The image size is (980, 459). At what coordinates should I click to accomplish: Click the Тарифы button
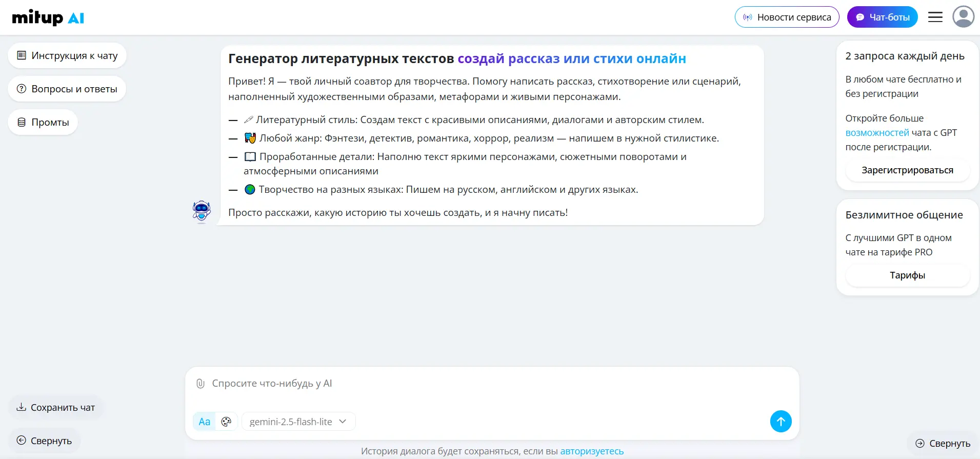click(907, 275)
